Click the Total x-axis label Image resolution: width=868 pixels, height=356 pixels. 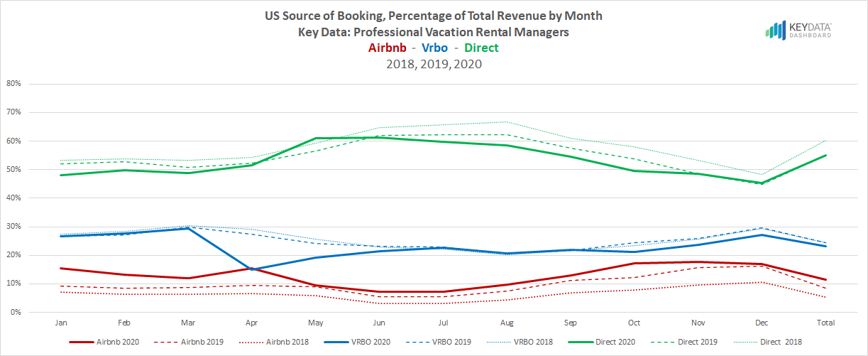click(x=825, y=323)
